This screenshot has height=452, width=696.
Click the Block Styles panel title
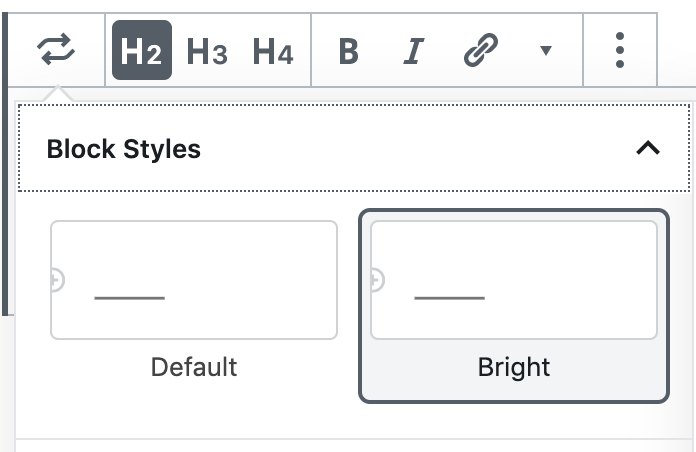point(124,150)
